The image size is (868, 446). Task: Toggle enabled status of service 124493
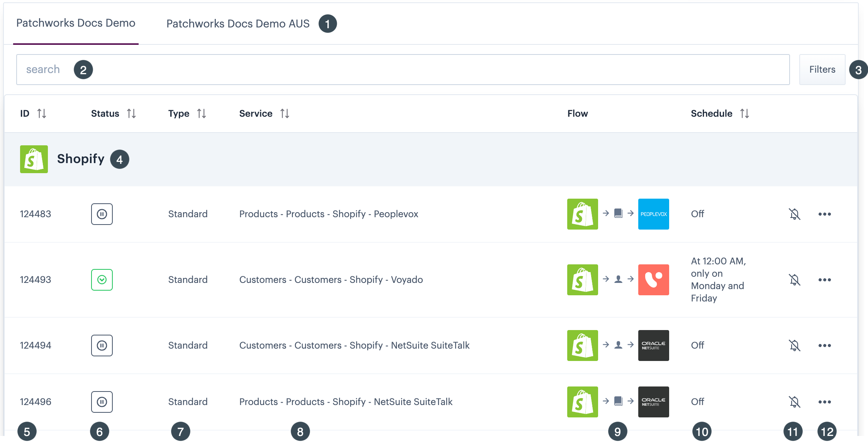click(x=102, y=280)
